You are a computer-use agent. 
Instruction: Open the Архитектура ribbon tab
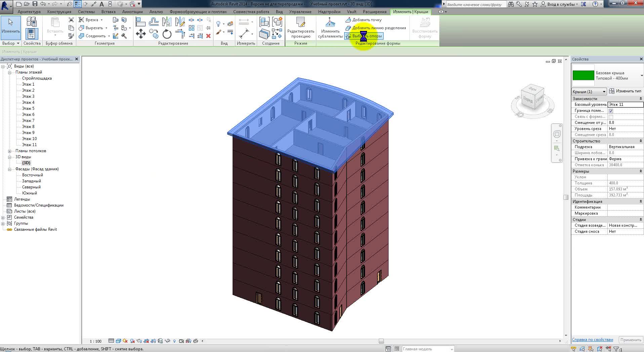click(x=29, y=12)
